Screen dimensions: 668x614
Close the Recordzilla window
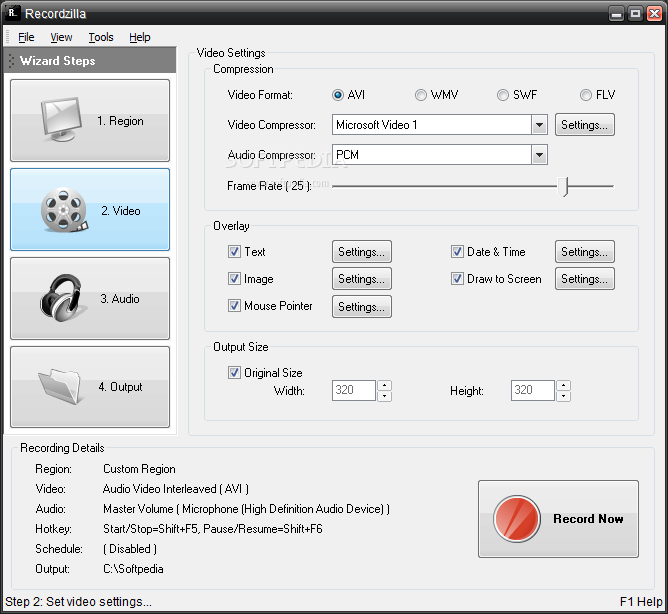tap(654, 14)
